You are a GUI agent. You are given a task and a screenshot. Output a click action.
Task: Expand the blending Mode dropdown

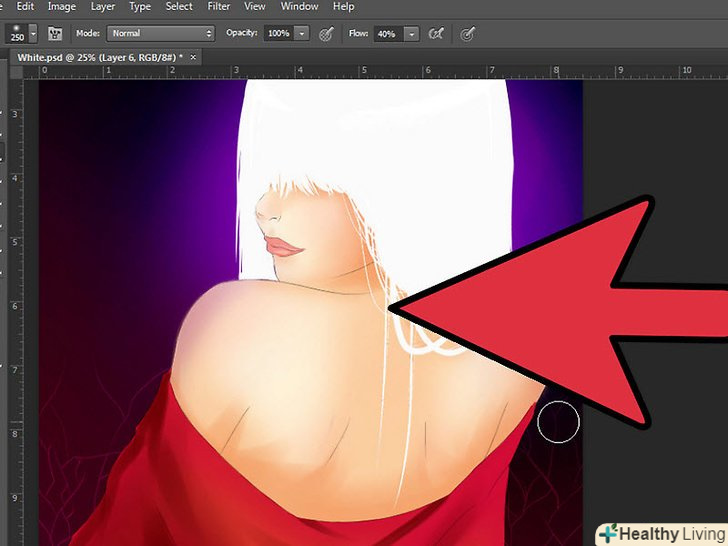(160, 34)
